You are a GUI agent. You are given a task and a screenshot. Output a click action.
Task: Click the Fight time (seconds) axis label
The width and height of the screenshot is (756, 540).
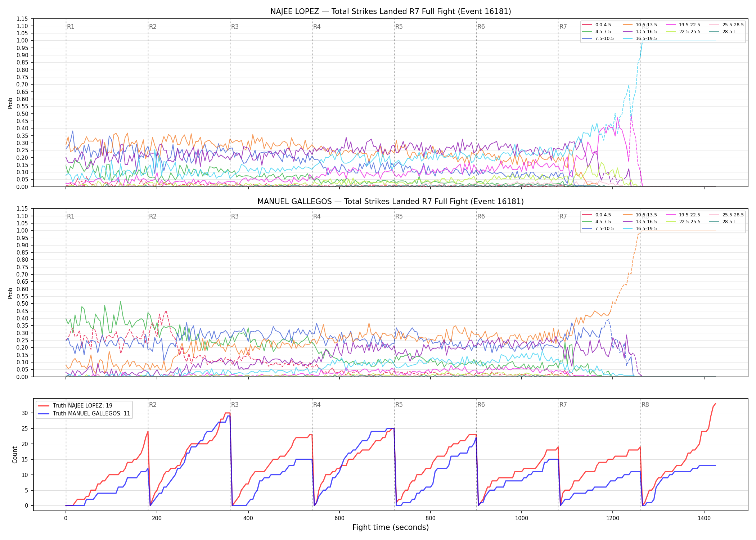coord(391,527)
